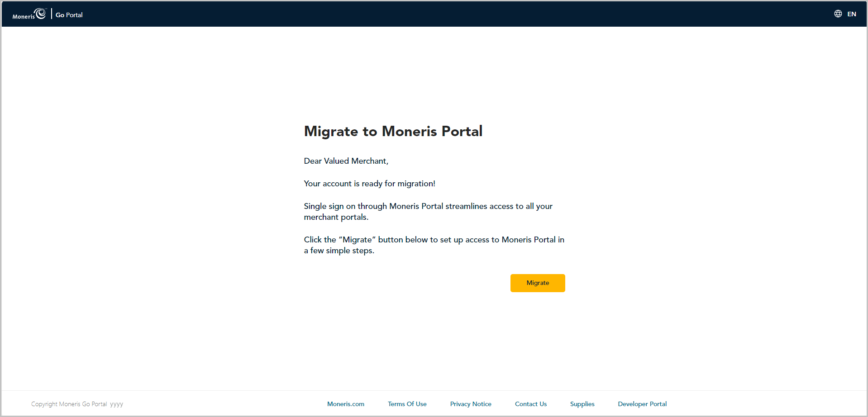Open the Supplies footer link
This screenshot has height=417, width=868.
pos(582,404)
